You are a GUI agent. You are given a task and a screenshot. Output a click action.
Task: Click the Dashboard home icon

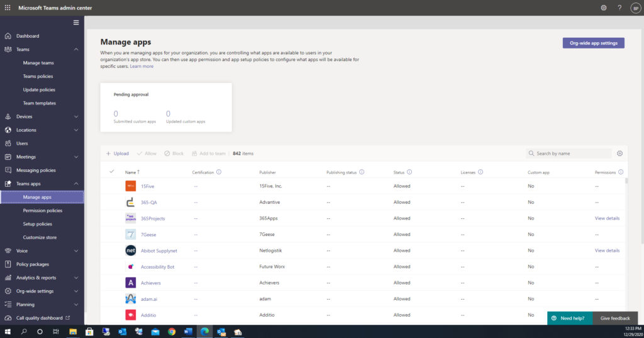point(8,36)
